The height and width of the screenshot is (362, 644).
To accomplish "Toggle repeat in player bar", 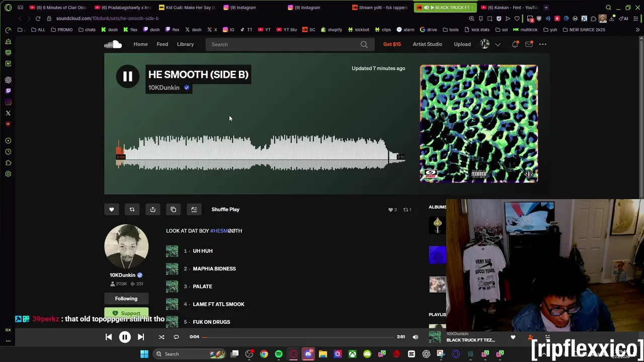I will click(176, 337).
